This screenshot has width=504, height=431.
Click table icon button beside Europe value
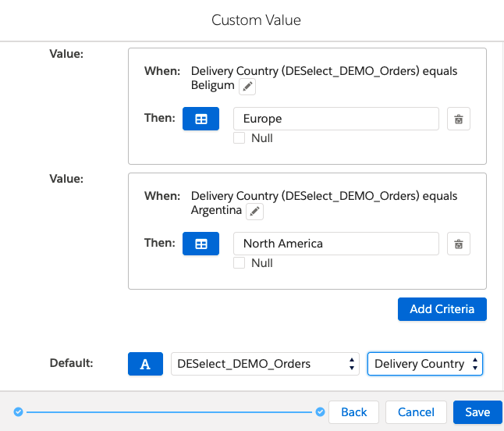[201, 119]
